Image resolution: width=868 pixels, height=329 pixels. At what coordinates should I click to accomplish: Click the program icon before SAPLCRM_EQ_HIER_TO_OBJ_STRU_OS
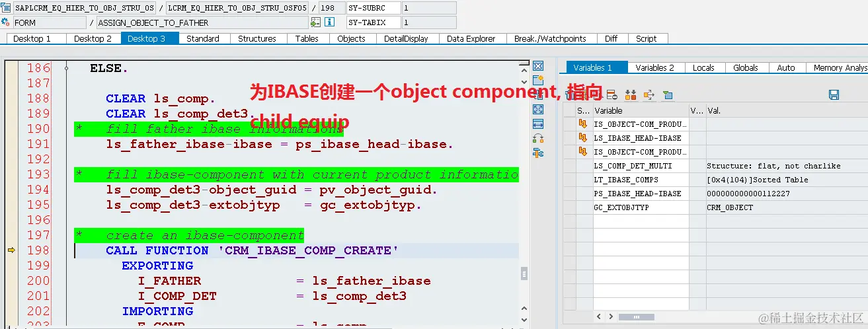click(x=6, y=8)
